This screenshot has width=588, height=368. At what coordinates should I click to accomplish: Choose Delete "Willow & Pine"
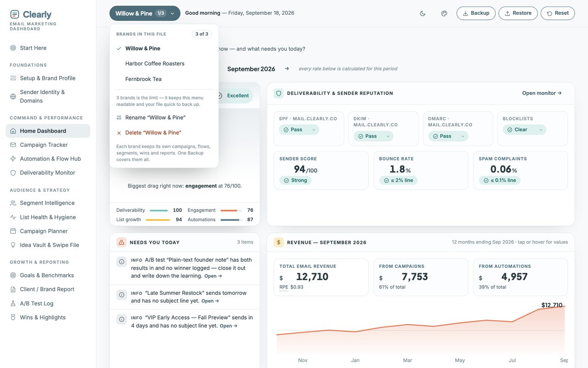pyautogui.click(x=164, y=133)
